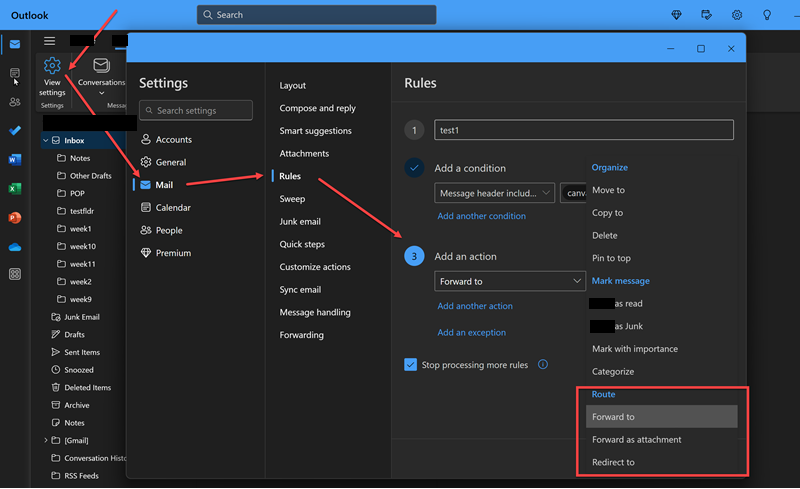Choose Redirect to action option
Screen dimensions: 800x489
(662, 462)
